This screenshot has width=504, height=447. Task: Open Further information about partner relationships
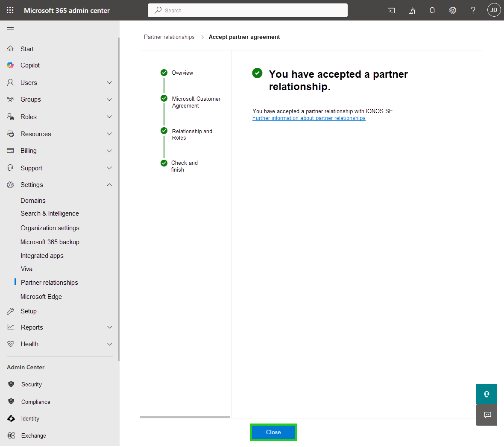tap(309, 118)
